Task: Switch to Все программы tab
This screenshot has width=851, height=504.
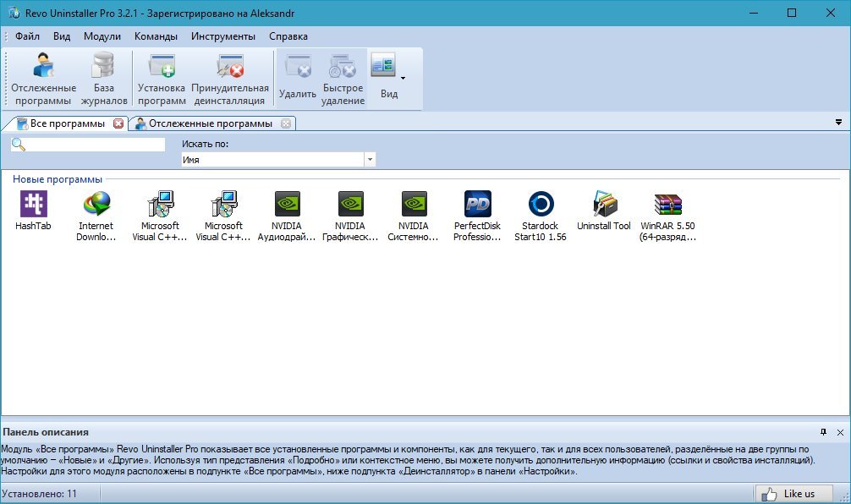Action: (68, 123)
